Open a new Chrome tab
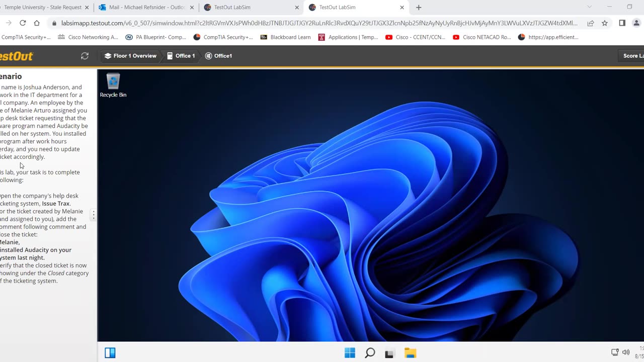The width and height of the screenshot is (644, 362). coord(419,8)
